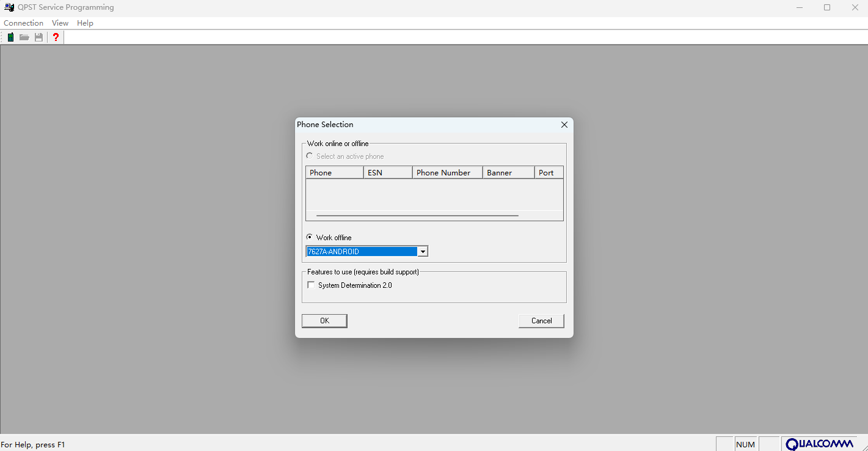Expand the phone model dropdown arrow
Viewport: 868px width, 451px height.
tap(423, 252)
